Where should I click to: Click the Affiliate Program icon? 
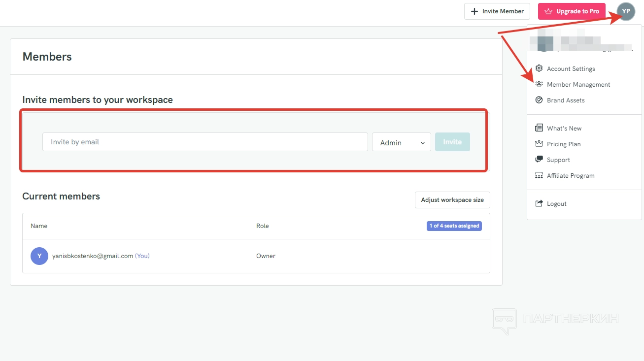[539, 175]
